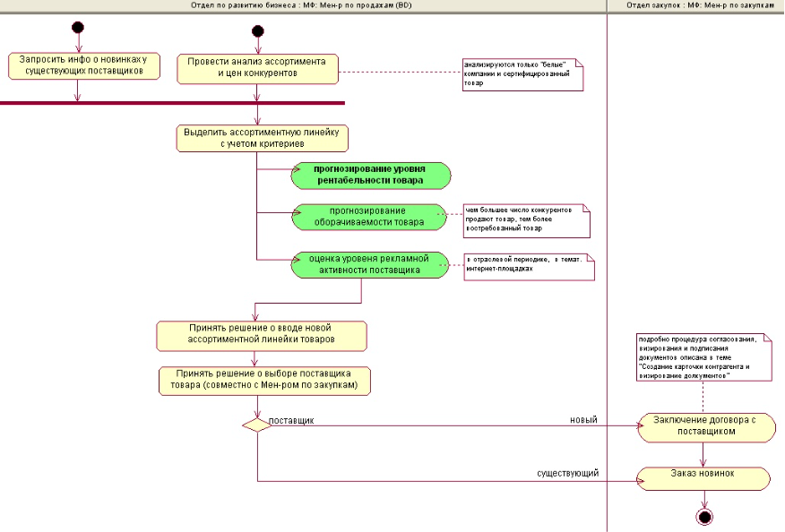Click the green "оценка уровеня рекламной активности" node
This screenshot has height=532, width=785.
pyautogui.click(x=369, y=264)
